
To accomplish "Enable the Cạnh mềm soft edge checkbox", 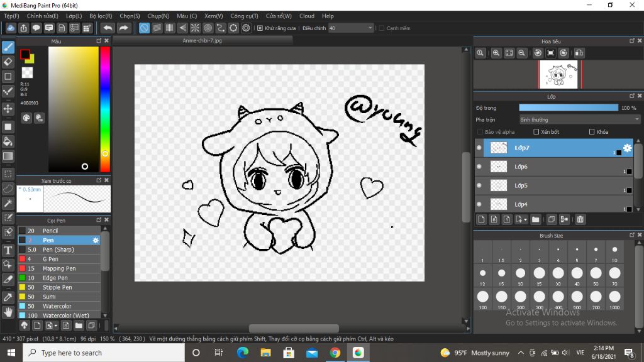I will click(382, 28).
